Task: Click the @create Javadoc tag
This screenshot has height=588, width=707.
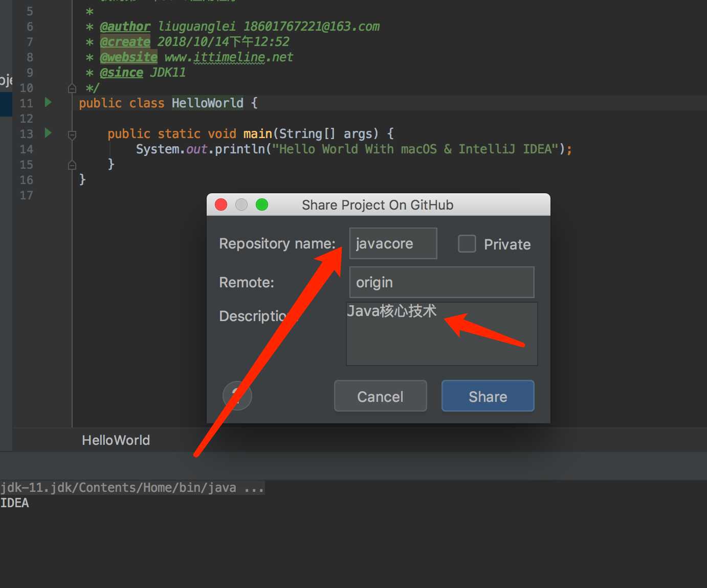Action: [125, 42]
